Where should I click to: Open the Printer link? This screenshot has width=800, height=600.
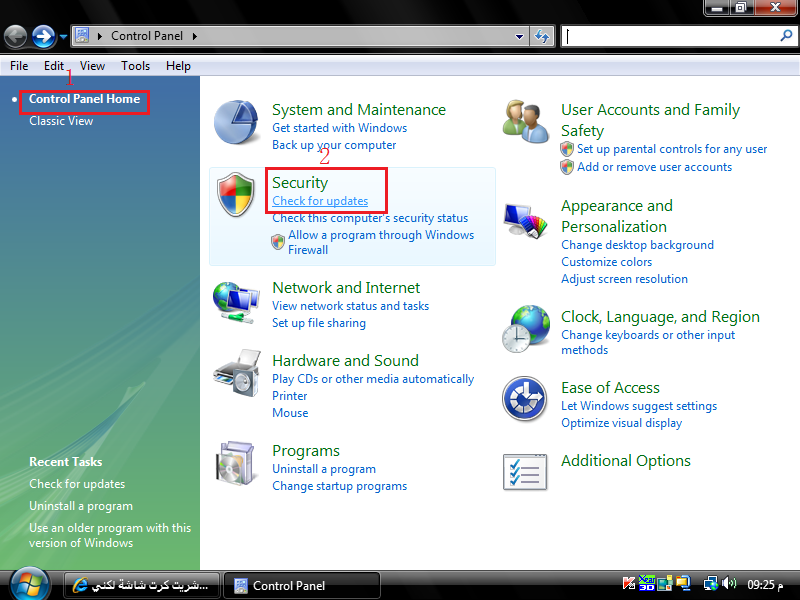[290, 396]
